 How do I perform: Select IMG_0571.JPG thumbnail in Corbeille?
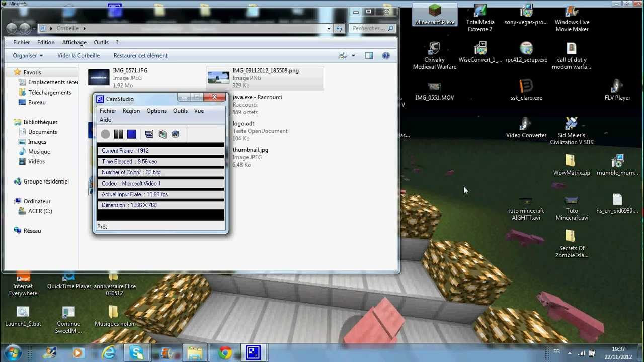tap(99, 78)
